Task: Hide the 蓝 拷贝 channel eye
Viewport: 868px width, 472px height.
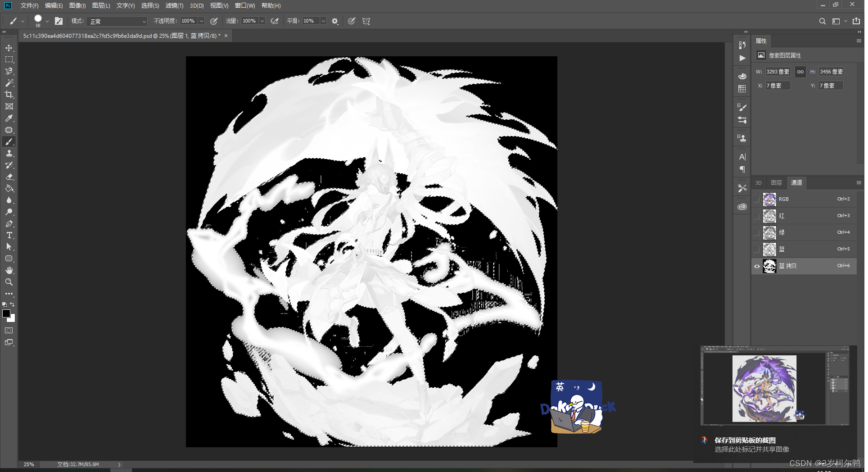Action: tap(757, 266)
